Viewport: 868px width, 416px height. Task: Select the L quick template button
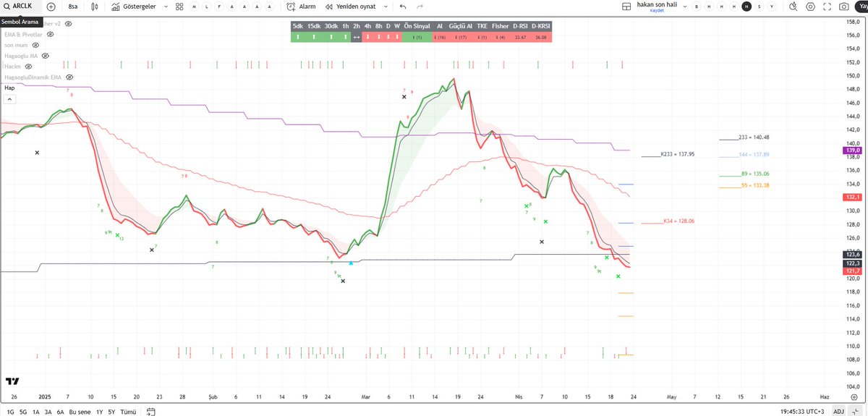point(208,7)
